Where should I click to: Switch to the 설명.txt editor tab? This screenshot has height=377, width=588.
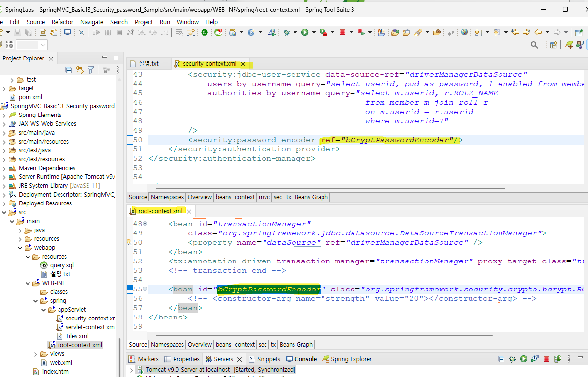point(148,64)
